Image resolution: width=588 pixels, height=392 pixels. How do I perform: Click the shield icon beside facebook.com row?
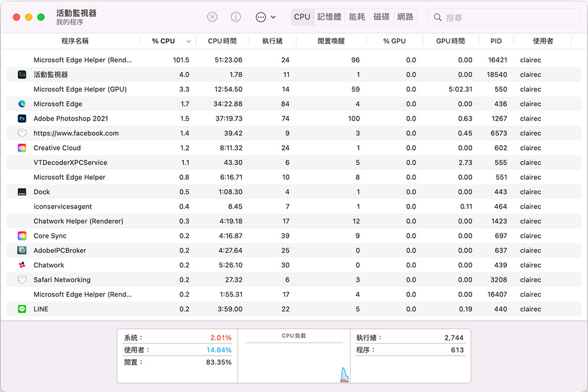[x=22, y=133]
